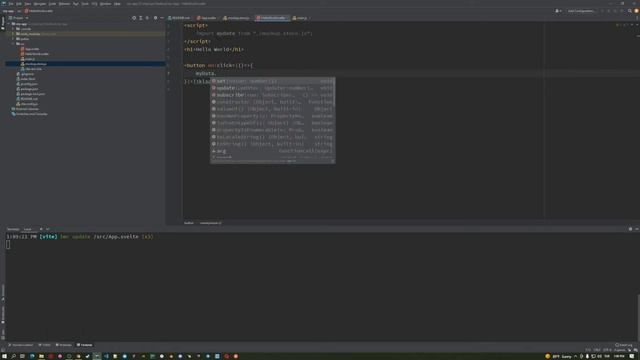Select opened file in Project panel icon
This screenshot has width=640, height=360.
tap(134, 18)
